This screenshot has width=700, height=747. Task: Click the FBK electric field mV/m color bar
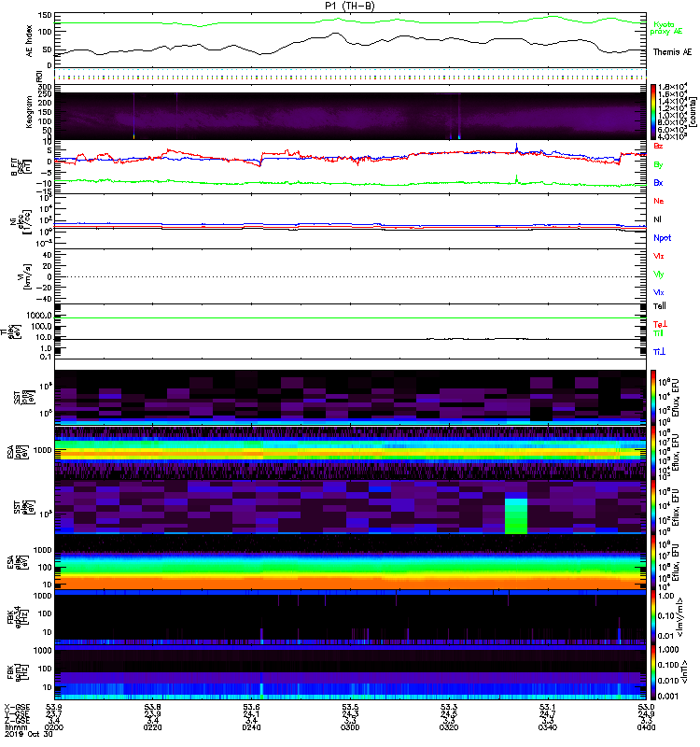point(653,618)
